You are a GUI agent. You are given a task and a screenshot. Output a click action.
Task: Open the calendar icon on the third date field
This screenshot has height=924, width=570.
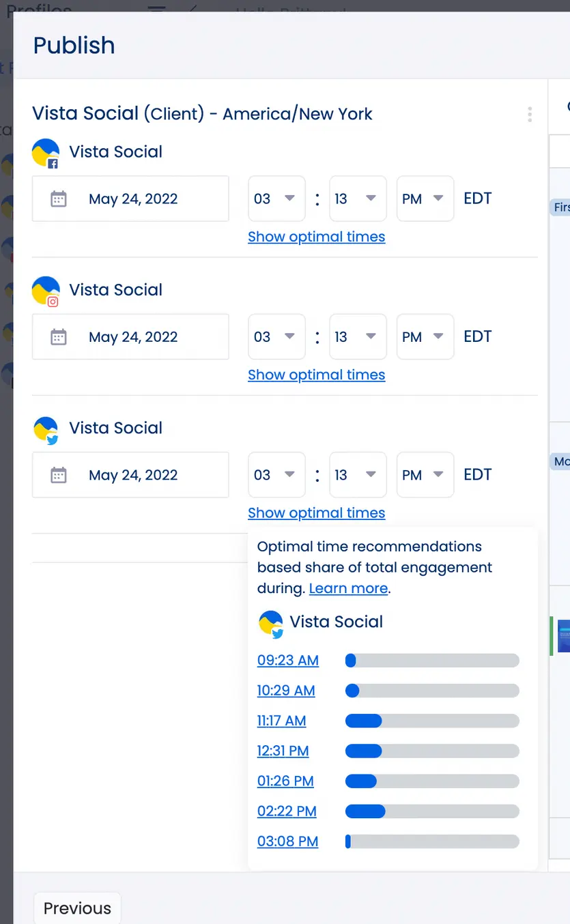pyautogui.click(x=58, y=474)
